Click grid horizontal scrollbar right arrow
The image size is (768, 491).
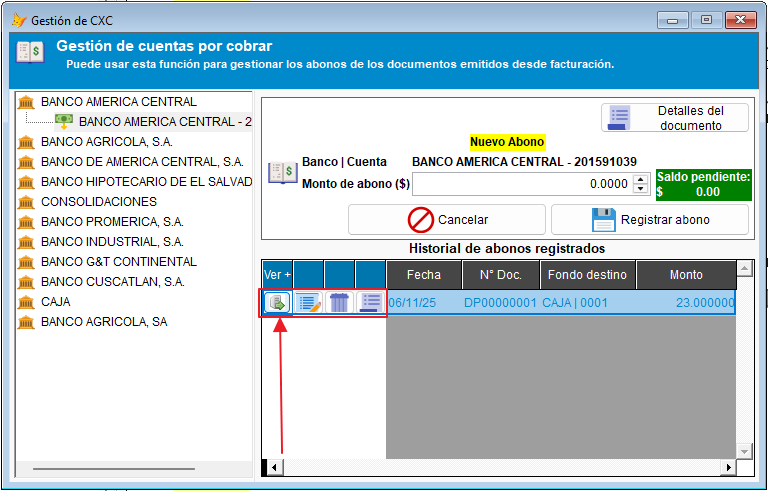pos(729,467)
